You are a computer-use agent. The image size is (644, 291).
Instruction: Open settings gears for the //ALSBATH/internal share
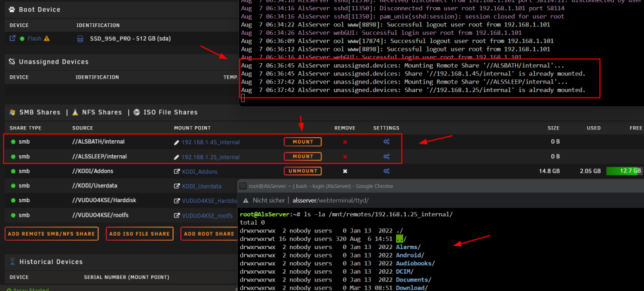[386, 142]
